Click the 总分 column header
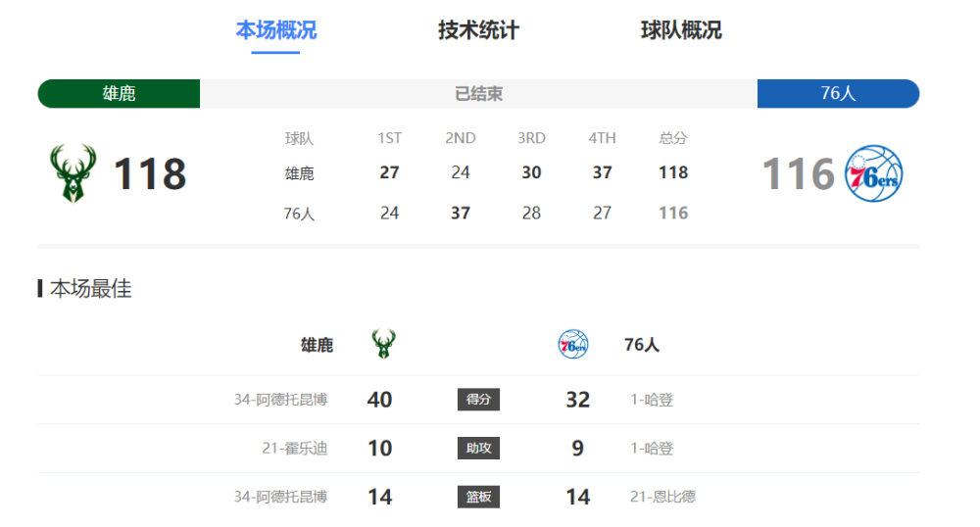 [673, 138]
